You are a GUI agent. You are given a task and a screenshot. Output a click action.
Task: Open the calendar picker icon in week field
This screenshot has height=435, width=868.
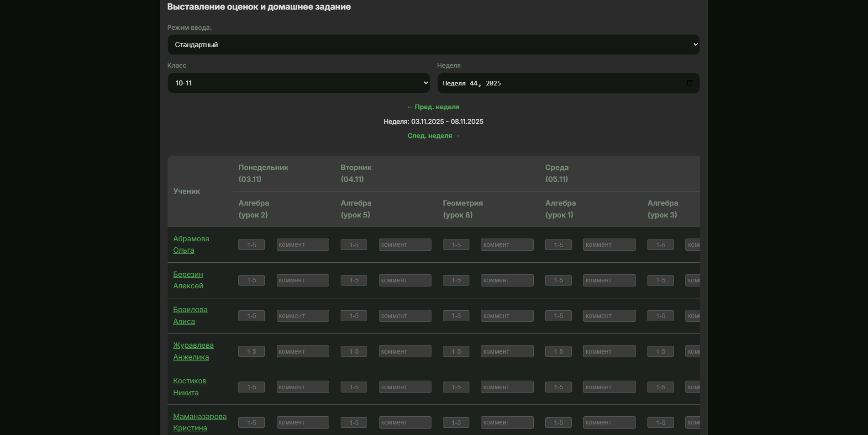pyautogui.click(x=689, y=83)
